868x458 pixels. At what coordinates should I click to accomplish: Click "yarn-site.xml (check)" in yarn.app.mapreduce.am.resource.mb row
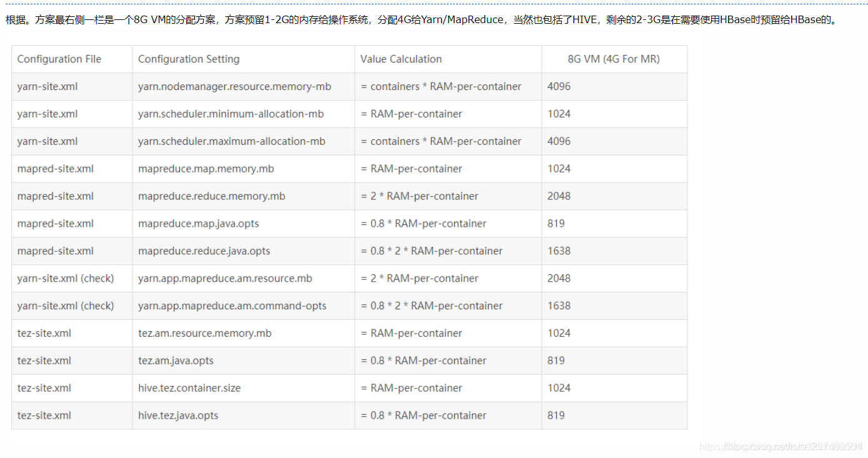coord(66,279)
